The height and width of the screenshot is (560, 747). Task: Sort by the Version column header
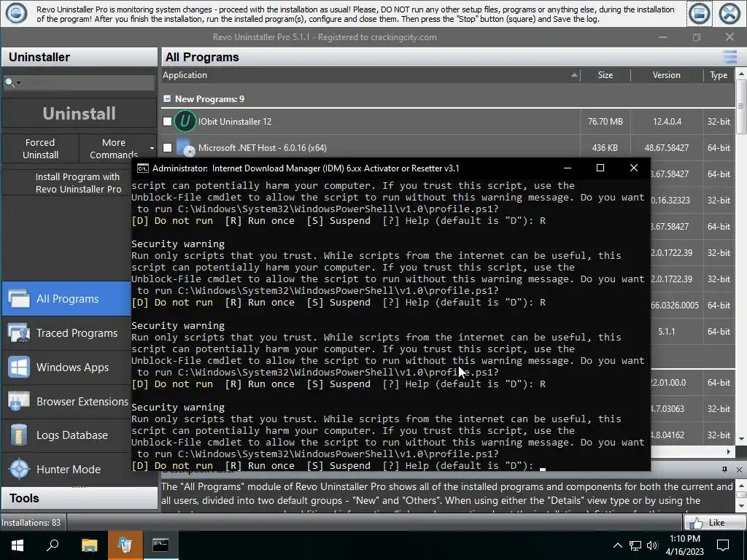[667, 75]
